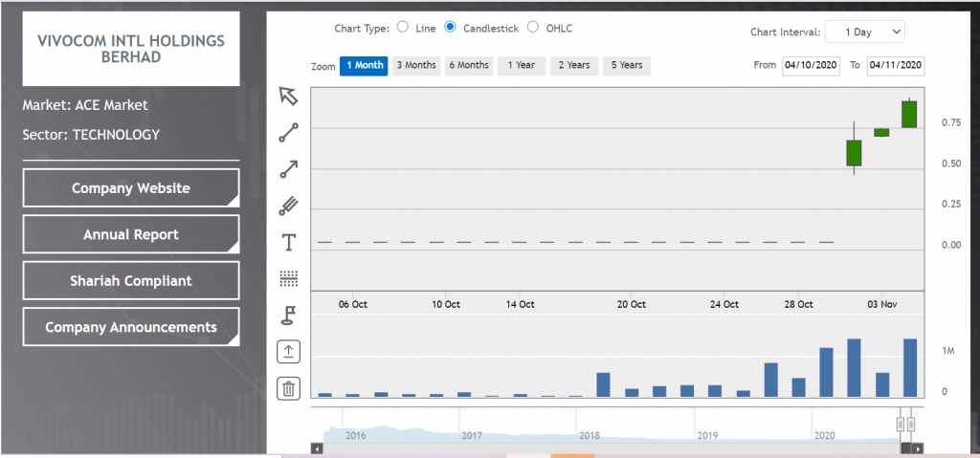Open the Chart Interval dropdown
980x458 pixels.
(x=864, y=32)
